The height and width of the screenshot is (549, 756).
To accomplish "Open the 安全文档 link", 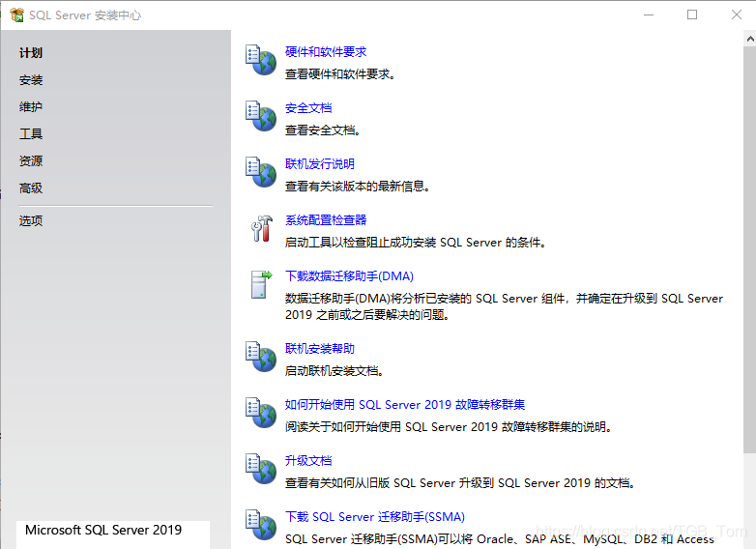I will click(308, 108).
